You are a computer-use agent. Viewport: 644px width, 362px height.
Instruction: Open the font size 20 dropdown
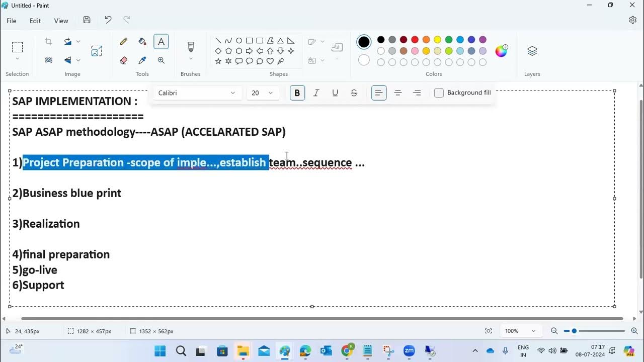tap(263, 93)
